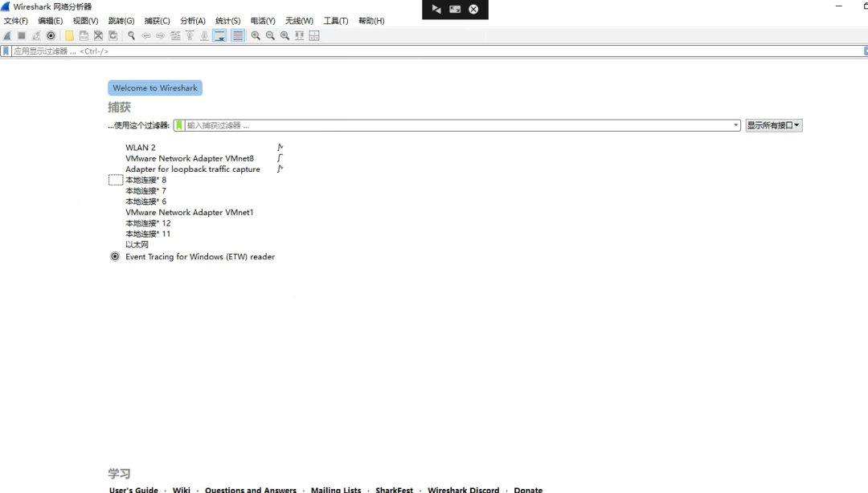This screenshot has width=868, height=493.
Task: Toggle packet list colorization icon
Action: pyautogui.click(x=237, y=35)
